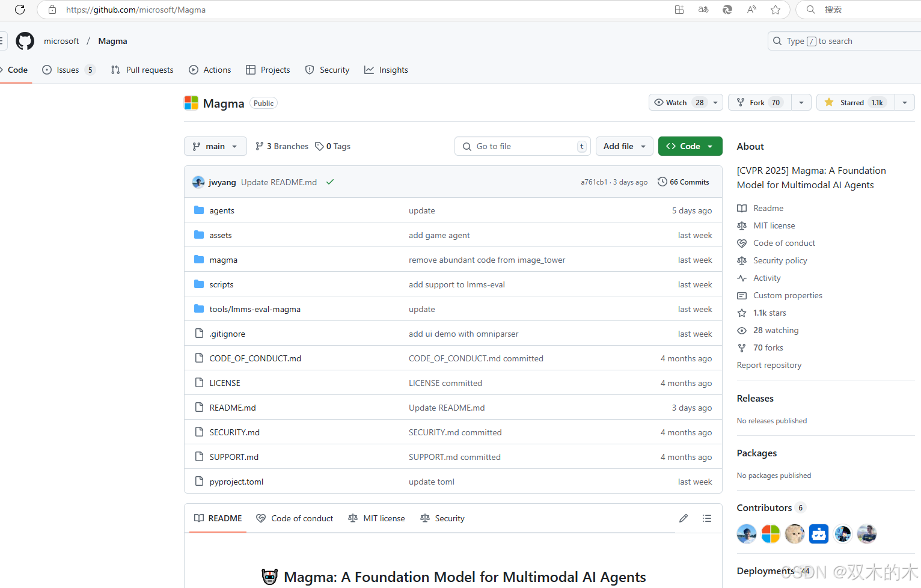Select the Security tab in the README section
921x588 pixels.
point(442,518)
